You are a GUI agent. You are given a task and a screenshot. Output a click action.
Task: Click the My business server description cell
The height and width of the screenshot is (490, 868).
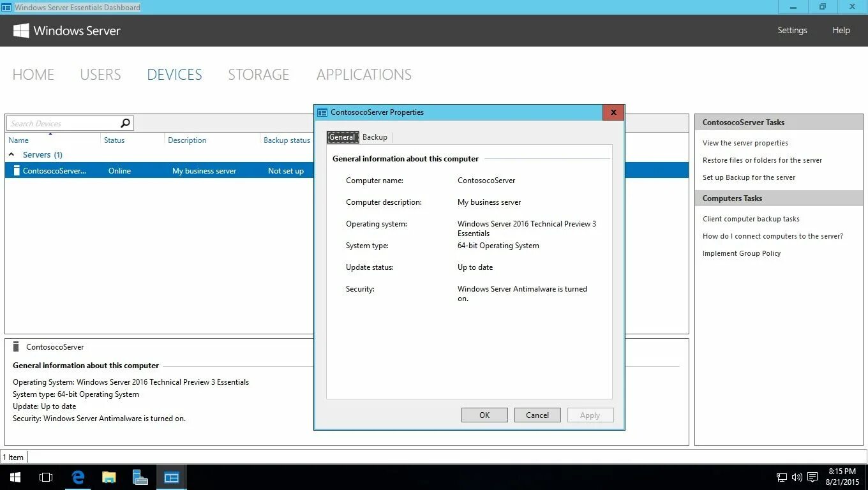click(x=204, y=171)
